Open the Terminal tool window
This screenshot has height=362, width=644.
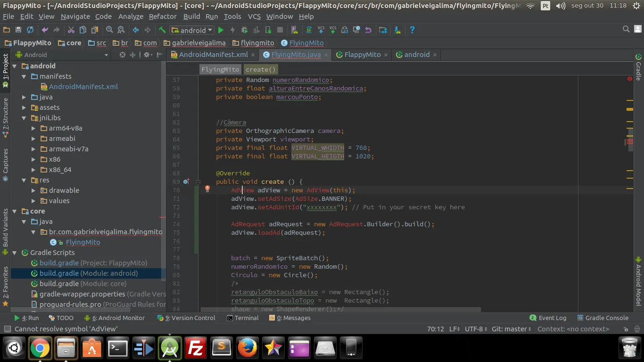click(243, 318)
